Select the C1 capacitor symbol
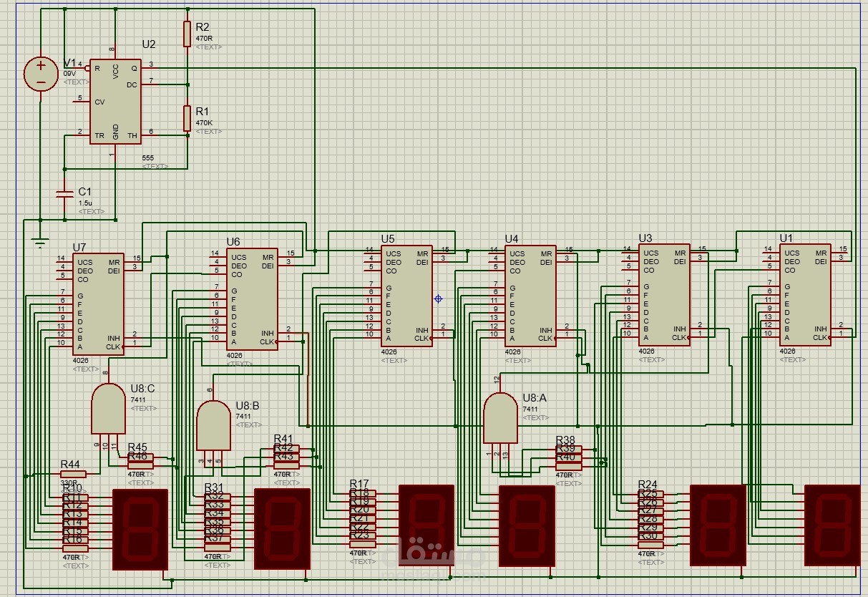The width and height of the screenshot is (868, 597). (64, 194)
